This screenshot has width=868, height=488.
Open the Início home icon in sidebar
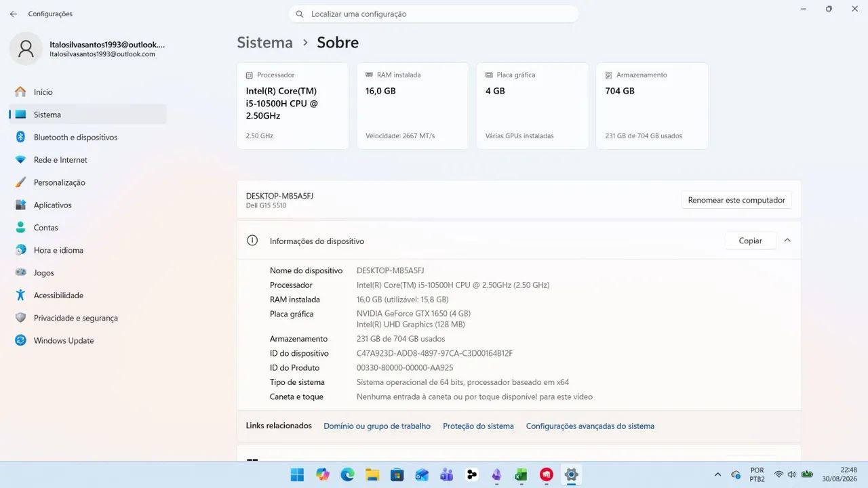point(20,91)
